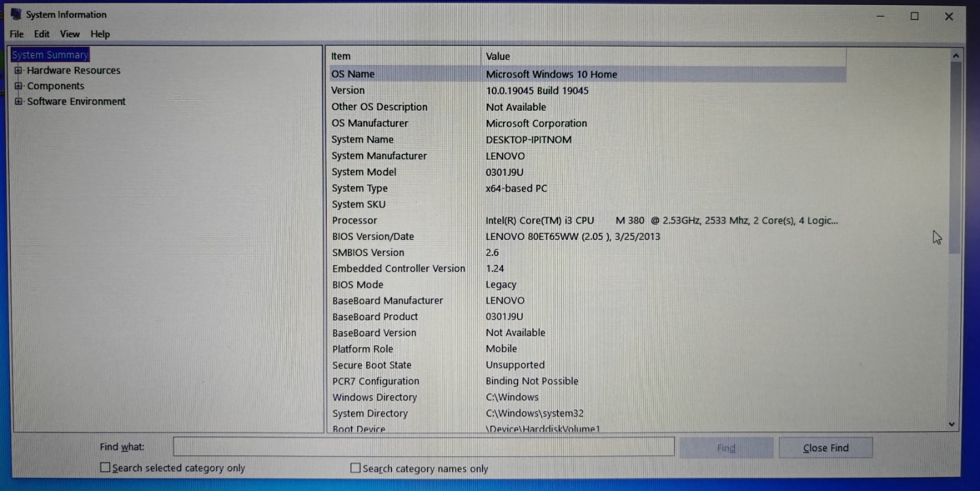Select the BIOS Version/Date row
Viewport: 980px width, 491px height.
pyautogui.click(x=587, y=236)
